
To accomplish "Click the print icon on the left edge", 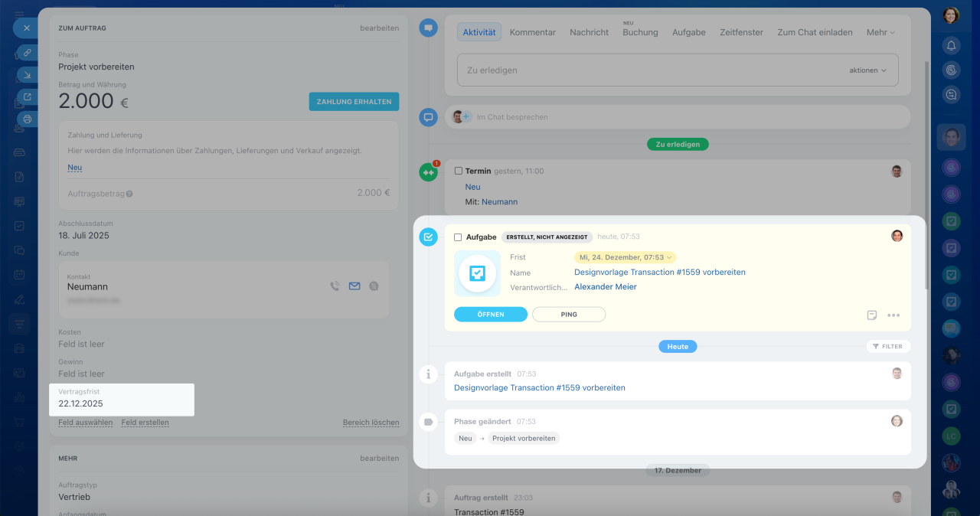I will pos(27,119).
